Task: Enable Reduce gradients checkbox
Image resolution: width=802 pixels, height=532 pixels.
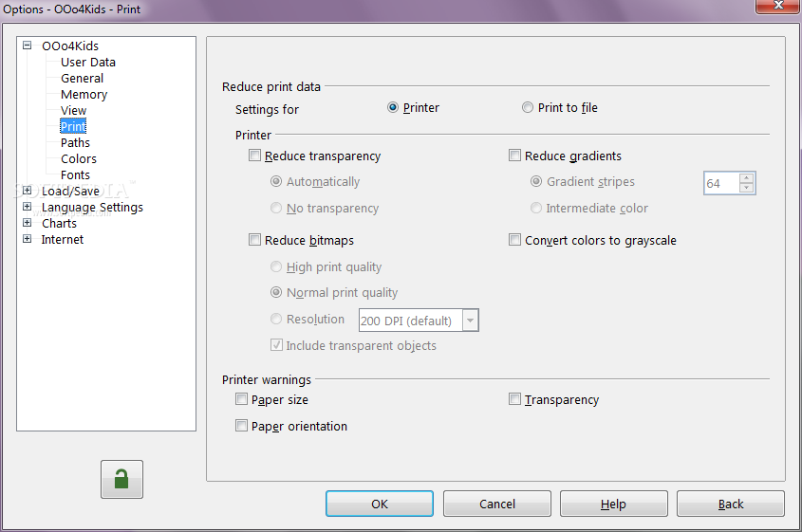Action: pyautogui.click(x=514, y=155)
